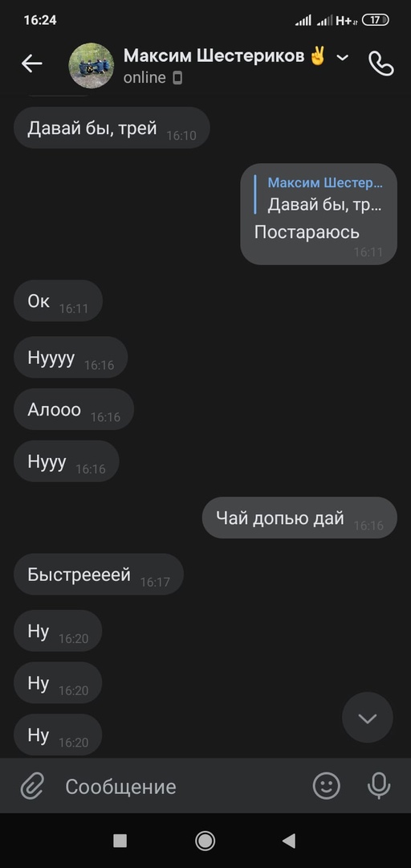The height and width of the screenshot is (868, 411).
Task: Tap the "Алооо" message bubble
Action: (74, 409)
